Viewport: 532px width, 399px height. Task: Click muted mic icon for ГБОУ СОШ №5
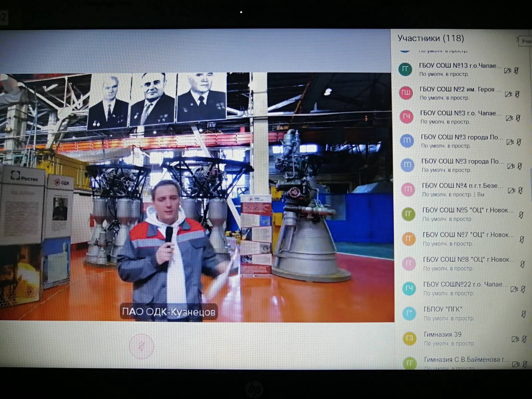tap(521, 215)
